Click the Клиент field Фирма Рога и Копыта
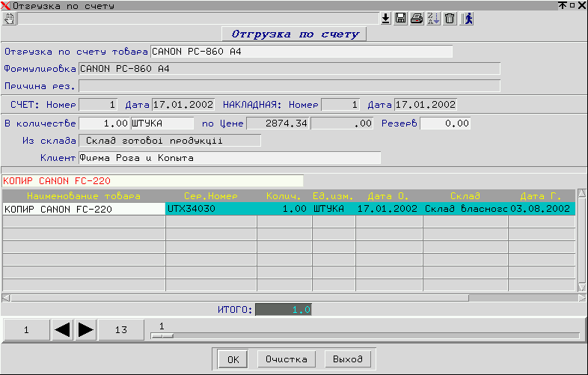 (x=230, y=158)
